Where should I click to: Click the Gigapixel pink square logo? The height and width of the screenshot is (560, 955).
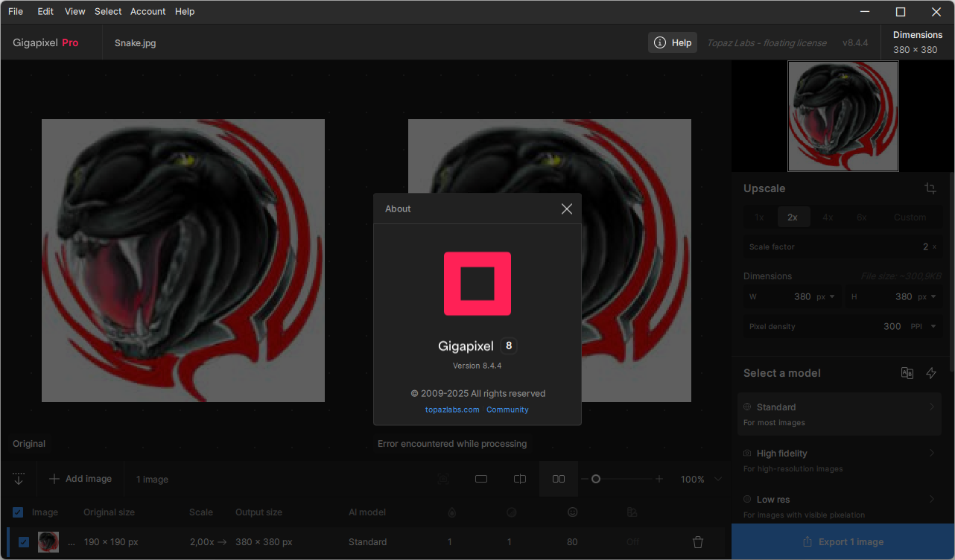(477, 283)
